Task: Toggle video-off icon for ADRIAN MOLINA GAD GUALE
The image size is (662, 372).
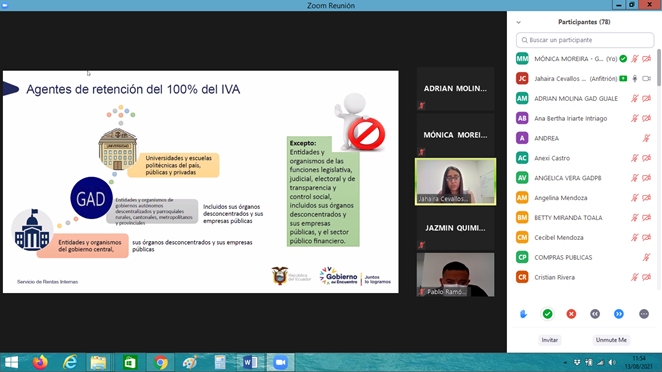Action: tap(646, 98)
